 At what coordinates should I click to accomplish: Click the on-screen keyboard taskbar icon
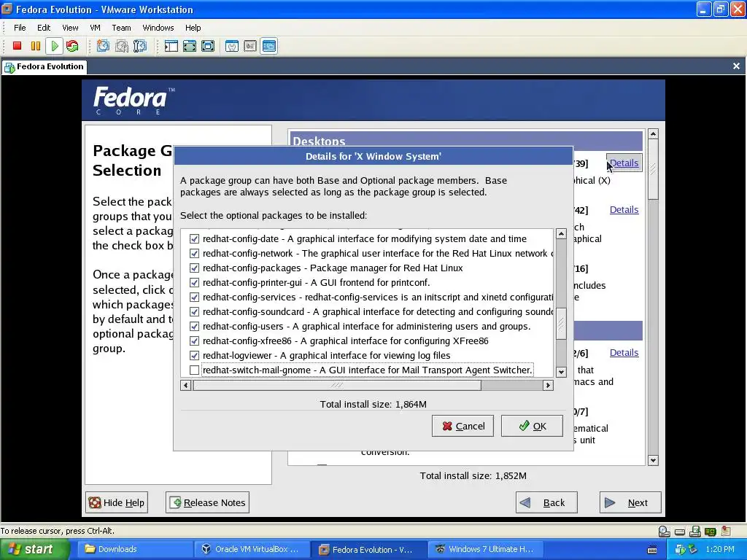652,550
